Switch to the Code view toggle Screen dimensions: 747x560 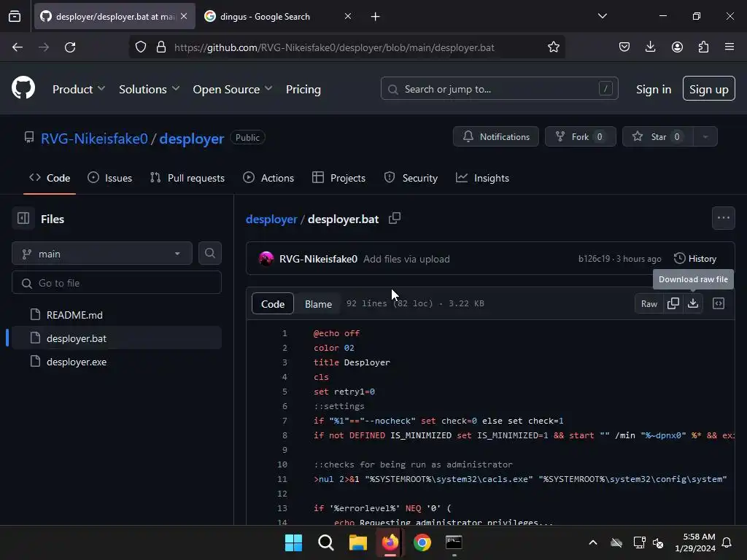273,304
